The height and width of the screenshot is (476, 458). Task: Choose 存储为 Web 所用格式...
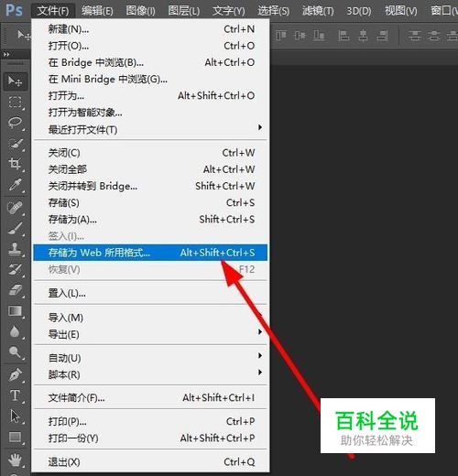[150, 253]
